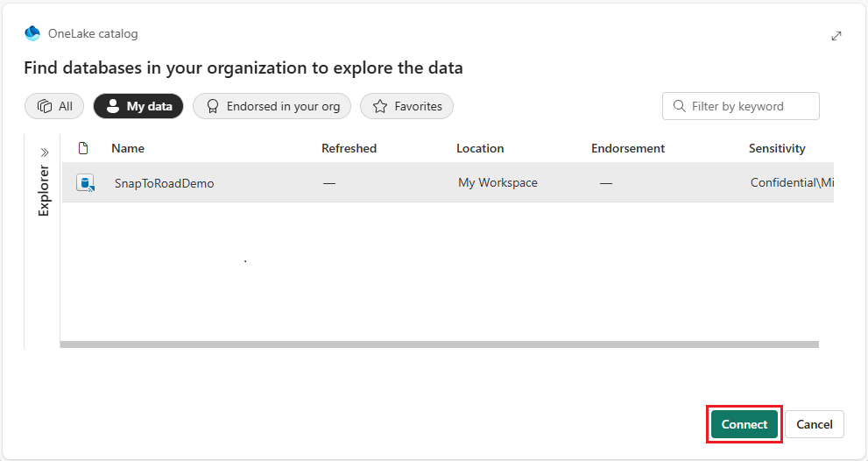
Task: Click the Confidential sensitivity cell
Action: coord(792,182)
